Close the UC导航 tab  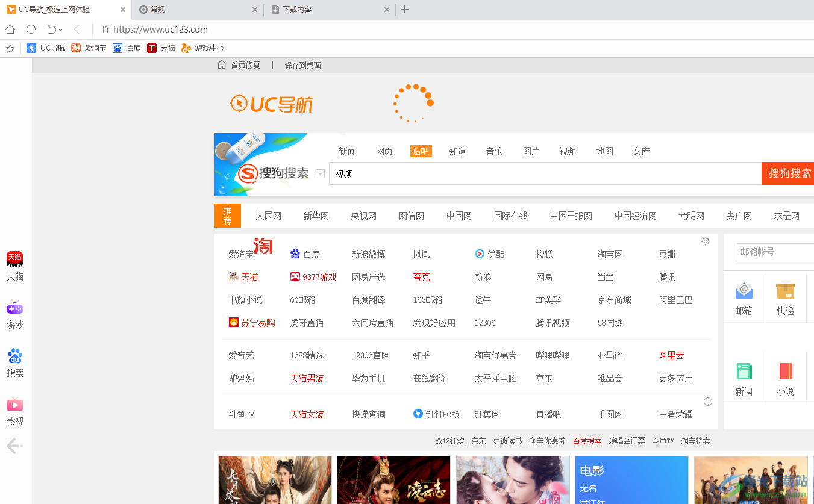click(123, 10)
